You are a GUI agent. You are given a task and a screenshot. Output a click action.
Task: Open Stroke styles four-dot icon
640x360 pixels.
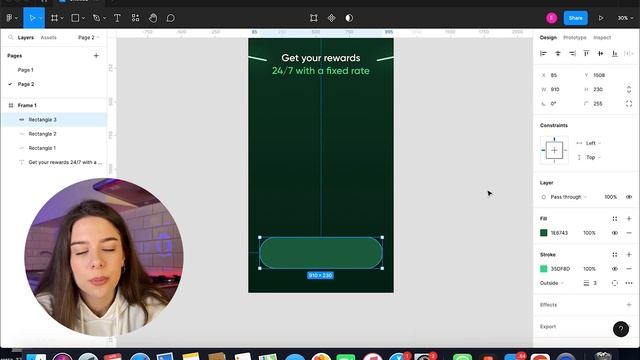[615, 255]
